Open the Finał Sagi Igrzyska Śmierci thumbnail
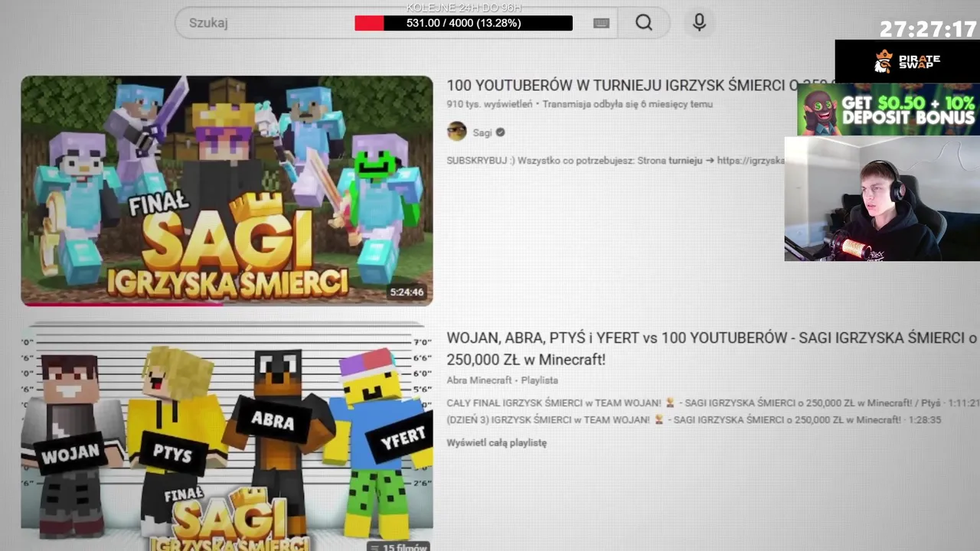The height and width of the screenshot is (551, 980). [x=227, y=191]
